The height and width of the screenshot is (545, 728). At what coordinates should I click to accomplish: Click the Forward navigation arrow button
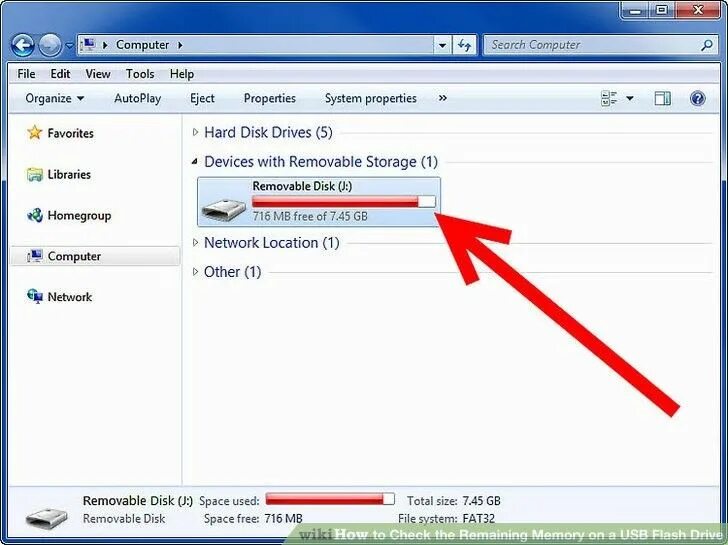click(50, 45)
